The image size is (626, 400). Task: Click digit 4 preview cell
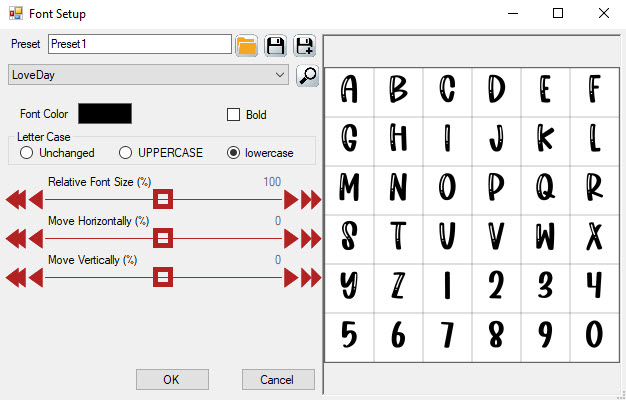click(594, 288)
